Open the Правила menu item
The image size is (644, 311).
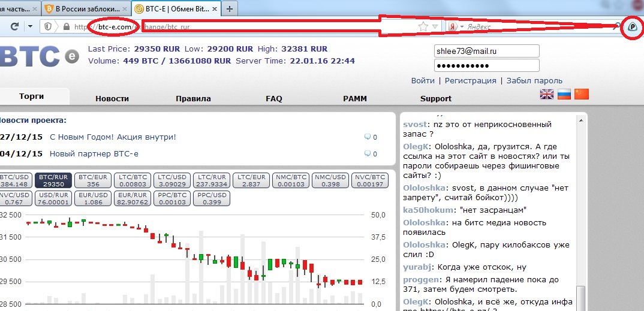click(x=193, y=98)
